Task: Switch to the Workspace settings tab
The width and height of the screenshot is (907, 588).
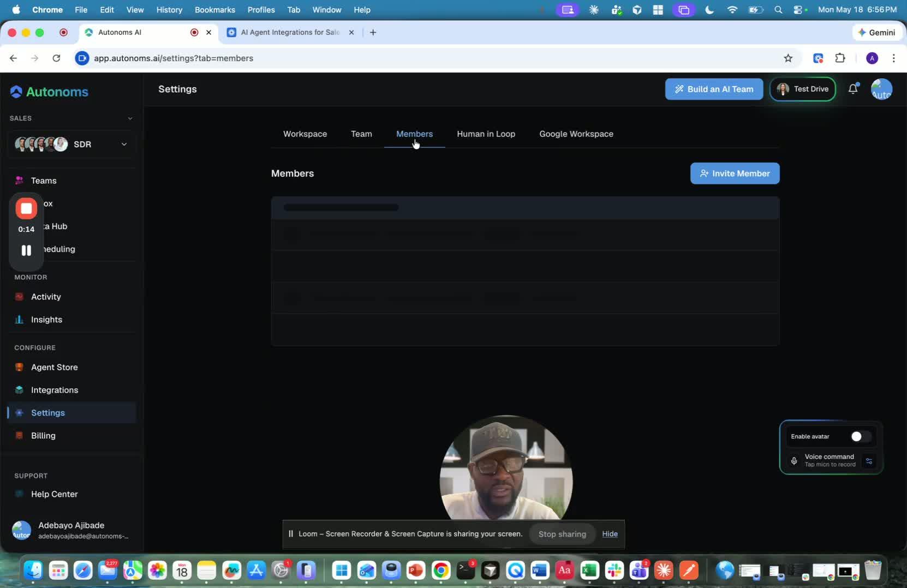Action: pyautogui.click(x=305, y=134)
